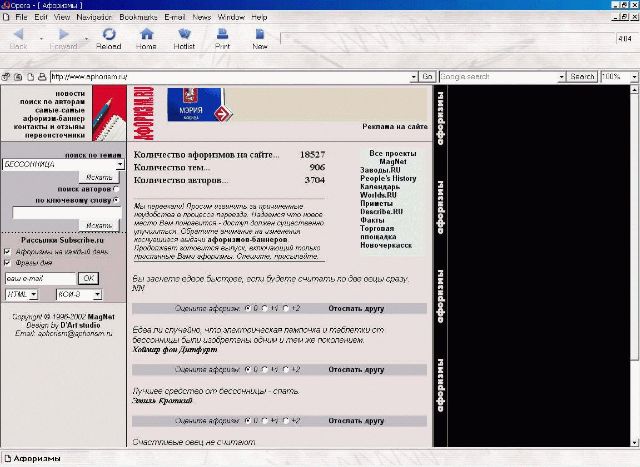Click the Back navigation arrow
This screenshot has height=467, width=640.
coord(18,35)
